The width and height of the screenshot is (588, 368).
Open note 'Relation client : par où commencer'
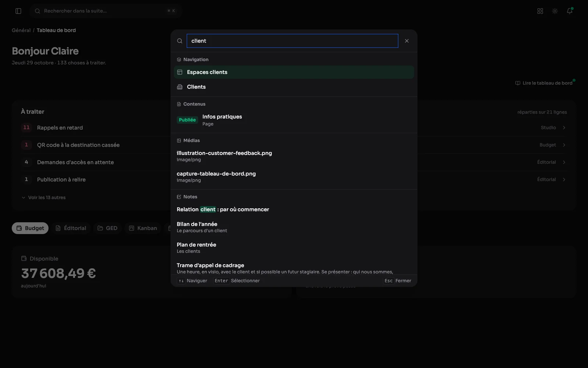tap(294, 209)
